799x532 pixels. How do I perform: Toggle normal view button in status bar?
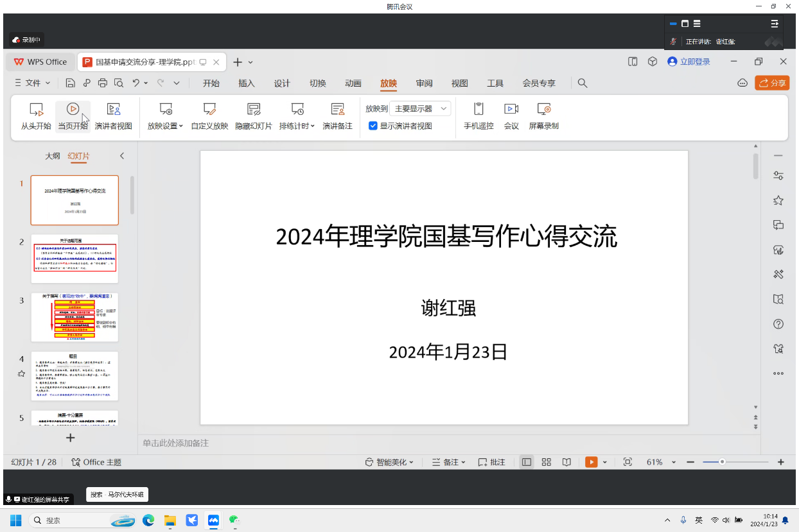(527, 462)
